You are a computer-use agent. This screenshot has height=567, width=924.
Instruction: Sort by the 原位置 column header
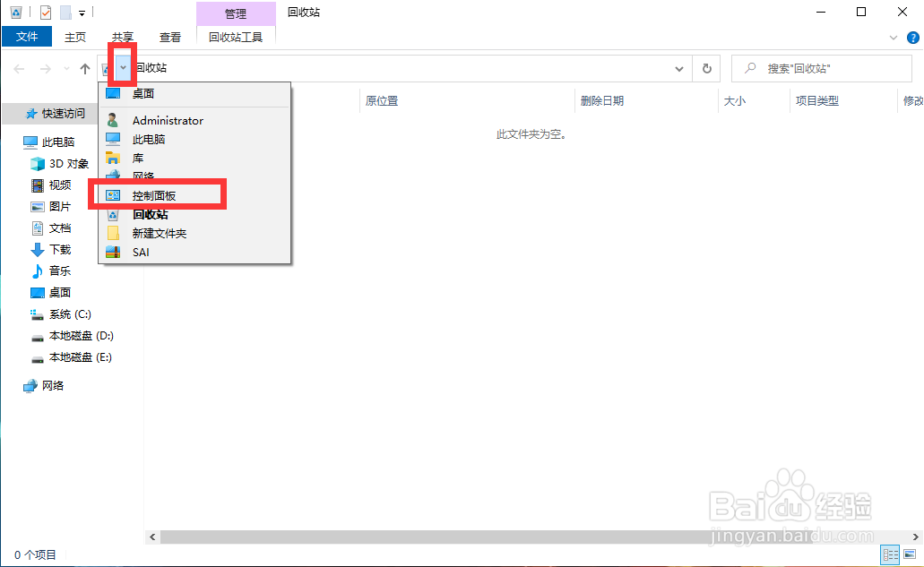point(382,100)
